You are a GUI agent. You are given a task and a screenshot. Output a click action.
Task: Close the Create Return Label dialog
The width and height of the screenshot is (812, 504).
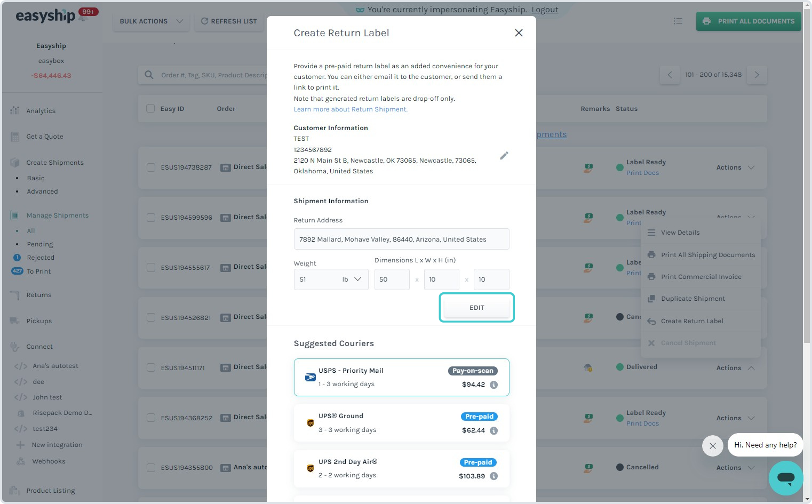click(x=519, y=33)
